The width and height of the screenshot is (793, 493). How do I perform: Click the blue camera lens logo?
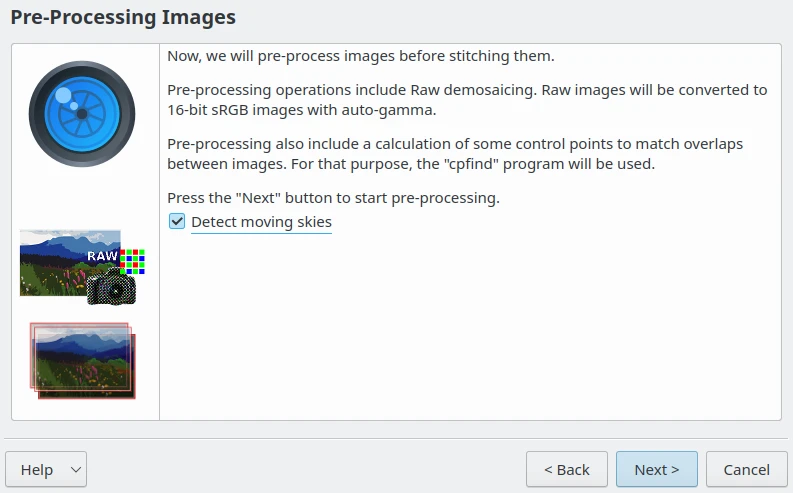(81, 112)
